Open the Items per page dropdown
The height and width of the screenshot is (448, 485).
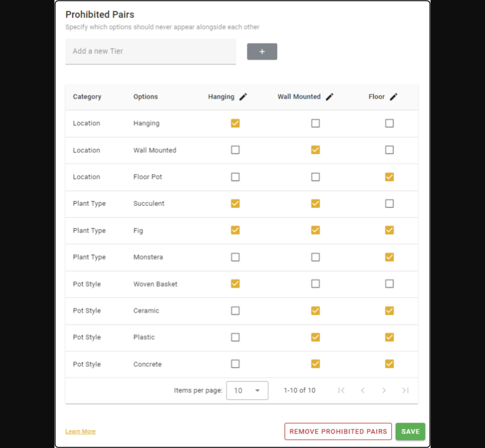tap(247, 390)
